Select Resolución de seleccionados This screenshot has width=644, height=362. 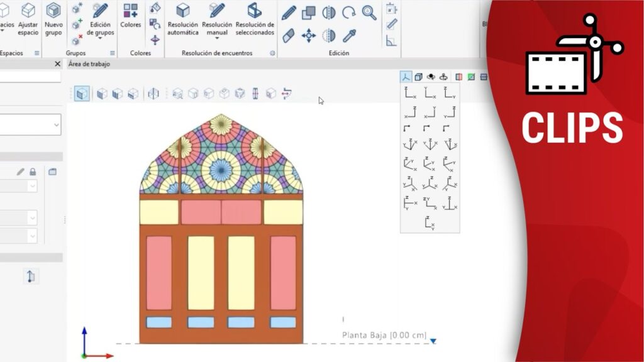255,19
